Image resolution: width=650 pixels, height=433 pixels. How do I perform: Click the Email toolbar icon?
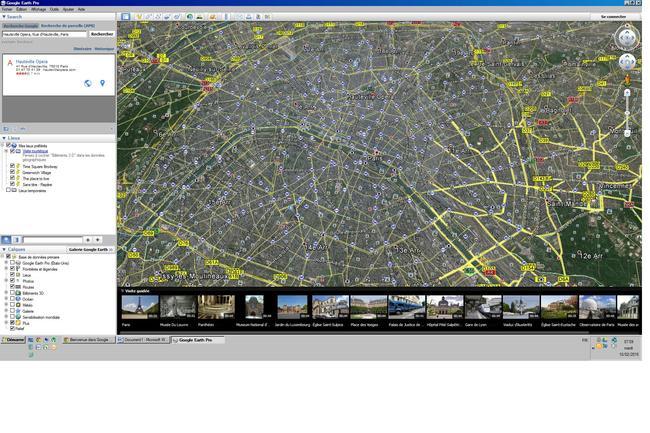pyautogui.click(x=239, y=17)
